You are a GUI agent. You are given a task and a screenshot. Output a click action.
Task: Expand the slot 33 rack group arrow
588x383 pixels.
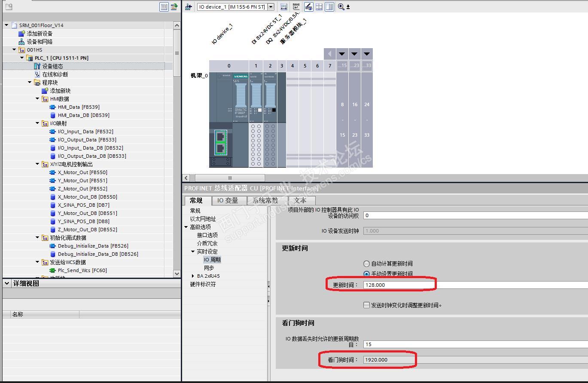pos(367,54)
